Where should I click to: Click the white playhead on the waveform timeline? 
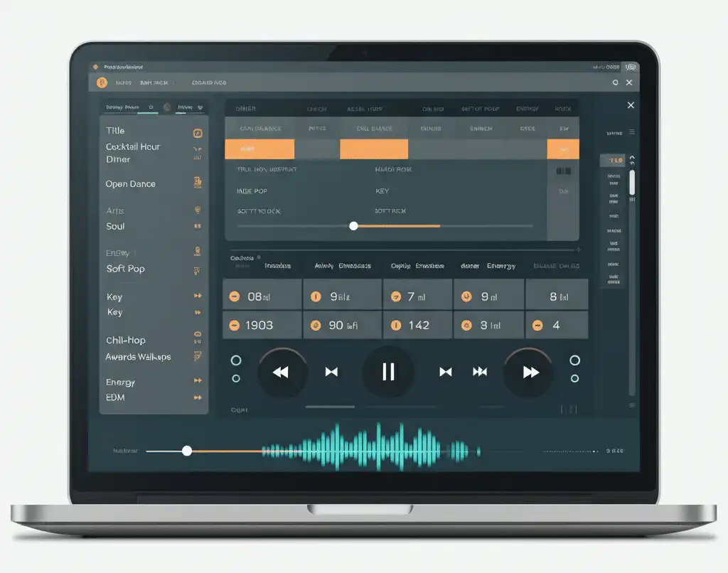pyautogui.click(x=188, y=450)
